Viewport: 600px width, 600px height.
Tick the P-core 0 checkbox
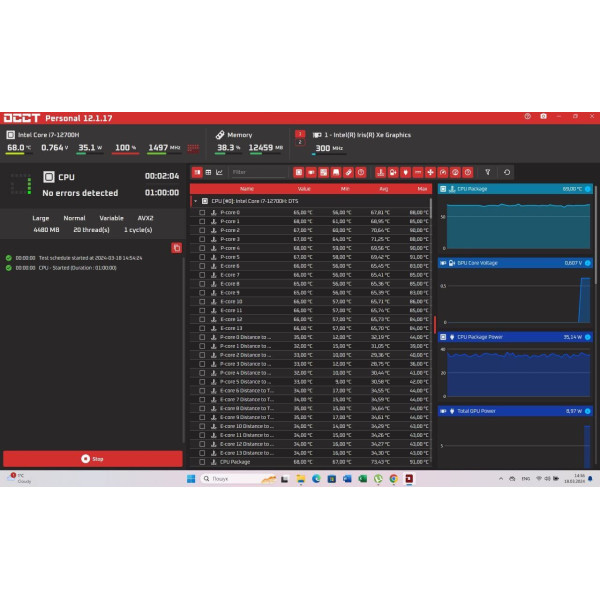click(202, 213)
